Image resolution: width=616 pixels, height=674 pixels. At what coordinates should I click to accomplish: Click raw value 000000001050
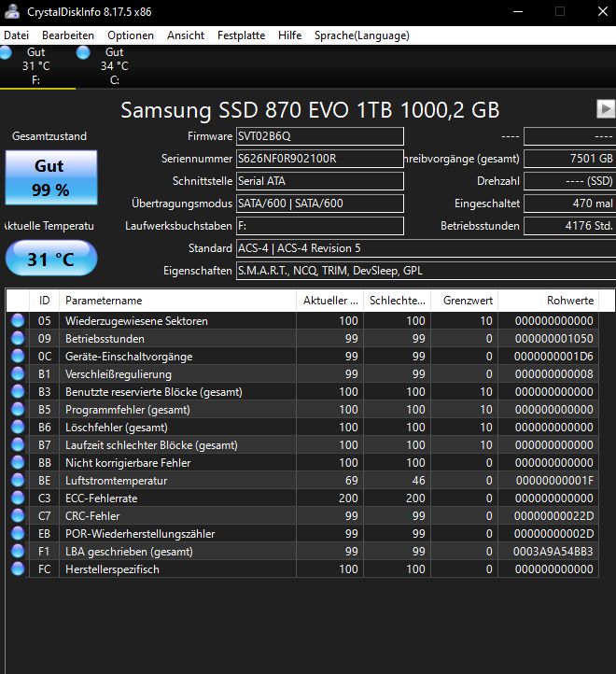pos(554,339)
